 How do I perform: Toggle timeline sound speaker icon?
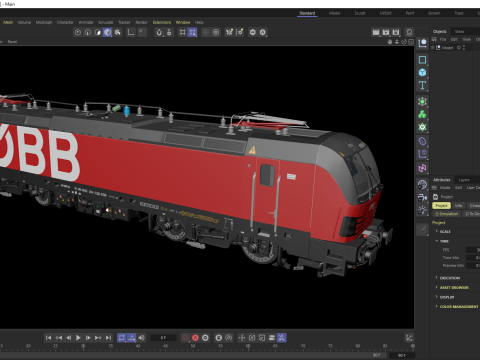[x=142, y=338]
